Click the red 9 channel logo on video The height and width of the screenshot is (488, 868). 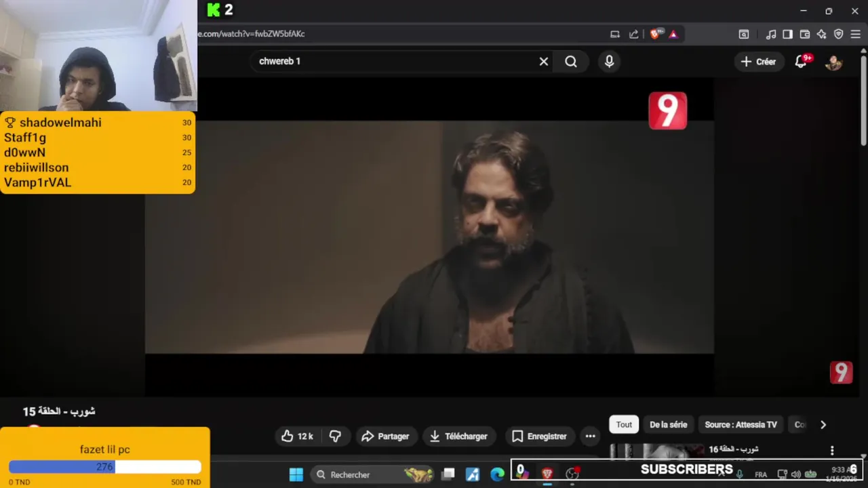pos(667,110)
